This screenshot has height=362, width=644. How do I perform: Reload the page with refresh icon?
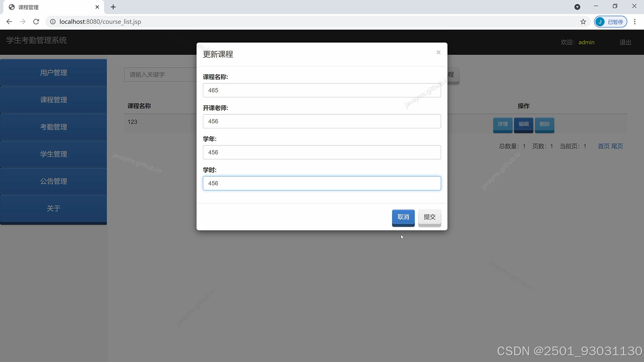point(36,21)
